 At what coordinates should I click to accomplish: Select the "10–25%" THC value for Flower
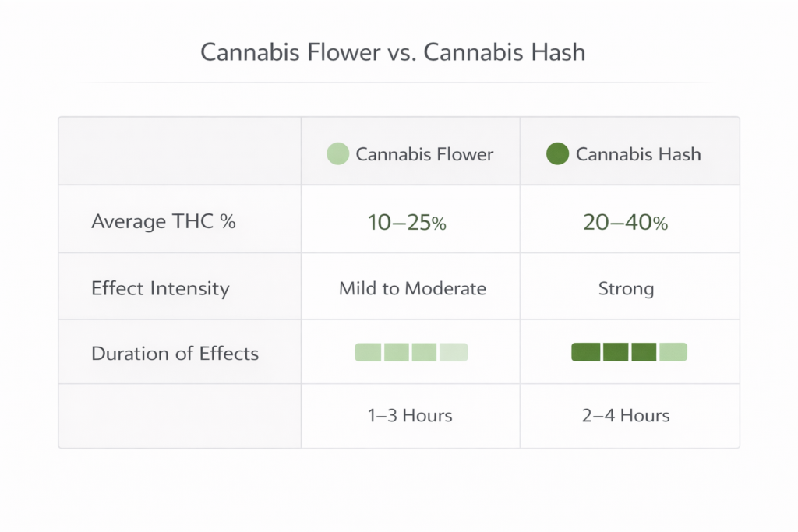click(x=407, y=223)
